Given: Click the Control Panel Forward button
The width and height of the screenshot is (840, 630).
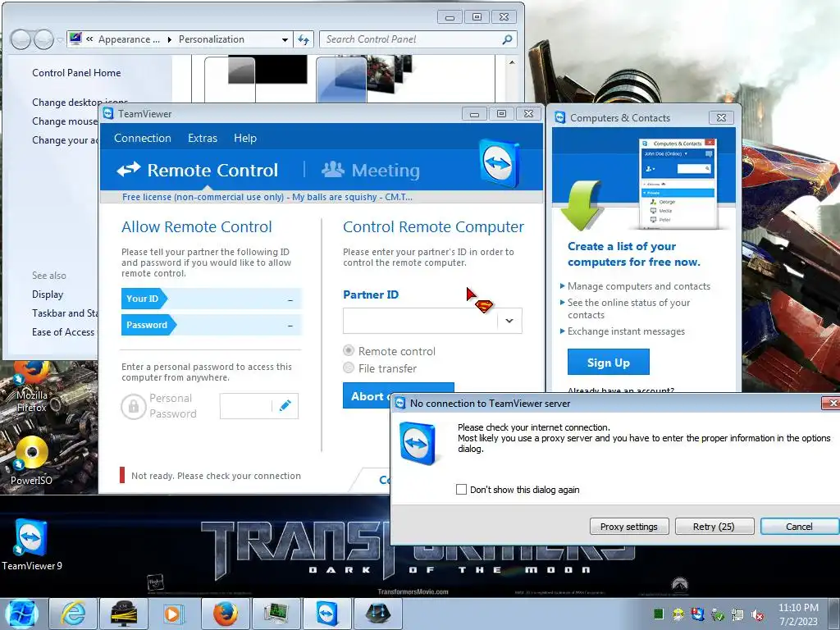Looking at the screenshot, I should 43,39.
